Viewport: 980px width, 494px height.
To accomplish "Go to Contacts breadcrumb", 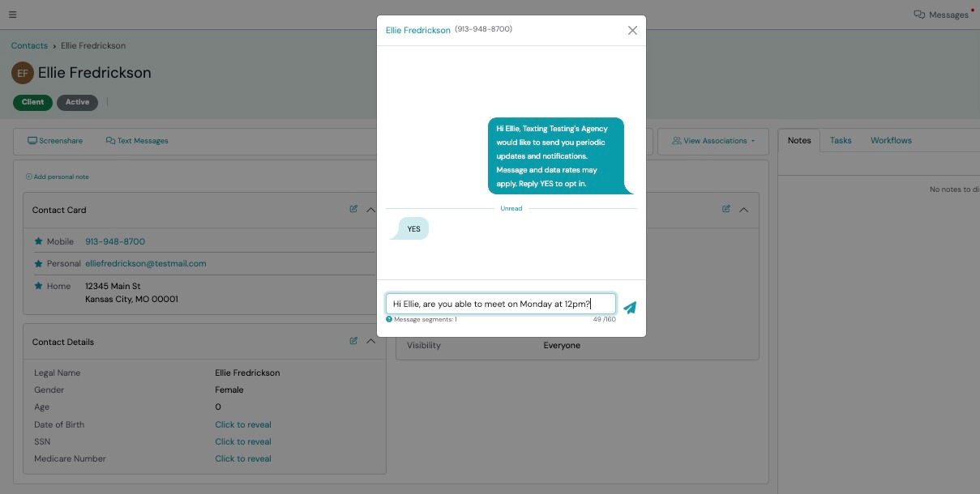I will click(x=29, y=45).
